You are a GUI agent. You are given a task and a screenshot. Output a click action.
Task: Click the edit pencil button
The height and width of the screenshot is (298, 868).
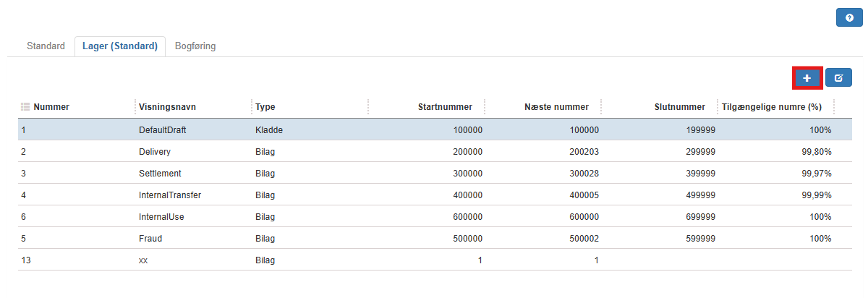click(x=838, y=77)
